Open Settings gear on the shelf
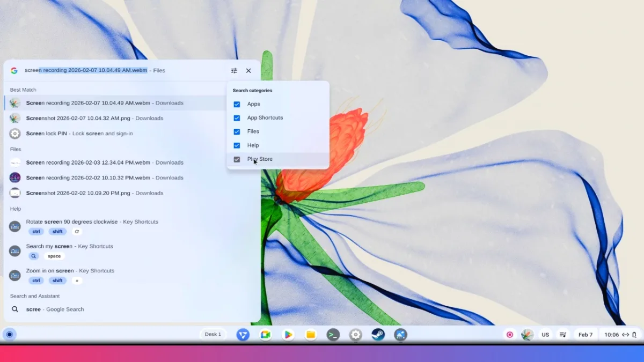Screen dimensions: 644x362 (355, 335)
